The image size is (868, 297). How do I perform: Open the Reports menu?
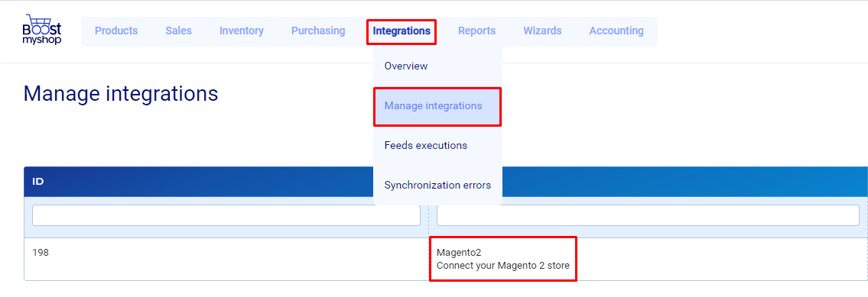tap(476, 31)
